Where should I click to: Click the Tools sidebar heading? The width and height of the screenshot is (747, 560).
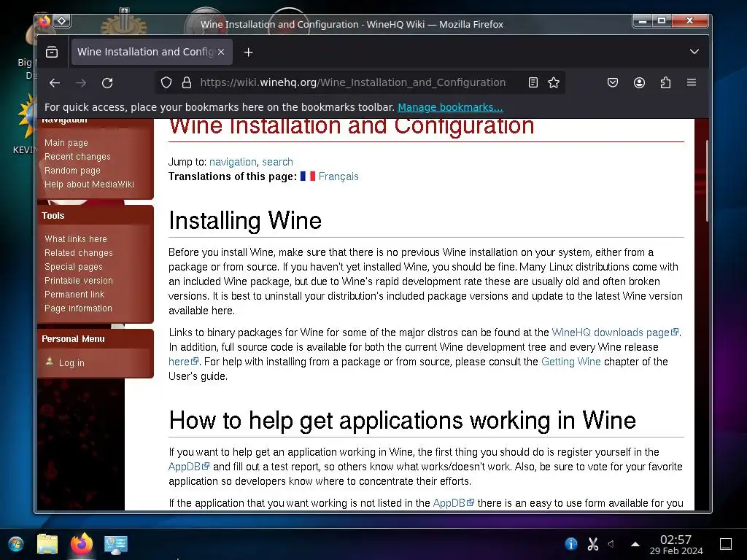53,216
